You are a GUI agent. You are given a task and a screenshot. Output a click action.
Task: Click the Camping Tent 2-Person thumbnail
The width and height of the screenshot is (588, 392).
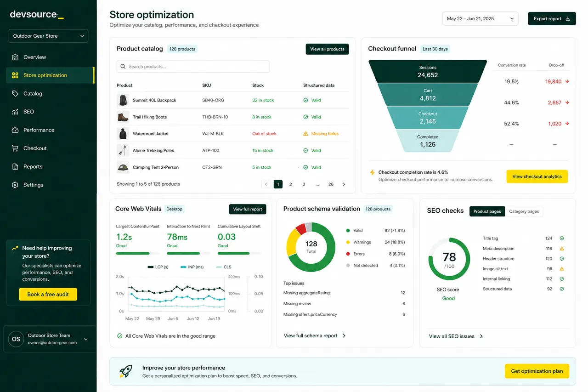click(x=123, y=167)
